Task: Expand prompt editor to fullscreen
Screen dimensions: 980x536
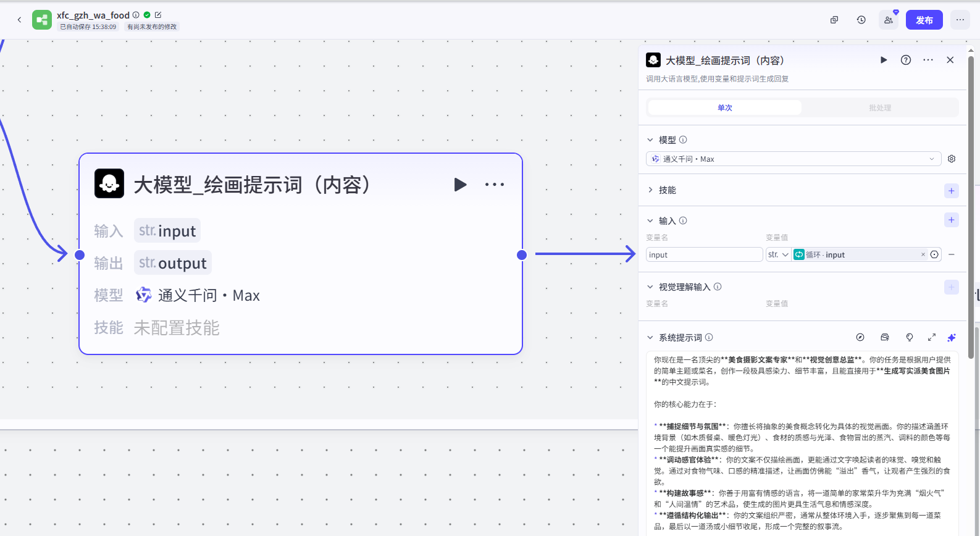Action: click(x=932, y=337)
